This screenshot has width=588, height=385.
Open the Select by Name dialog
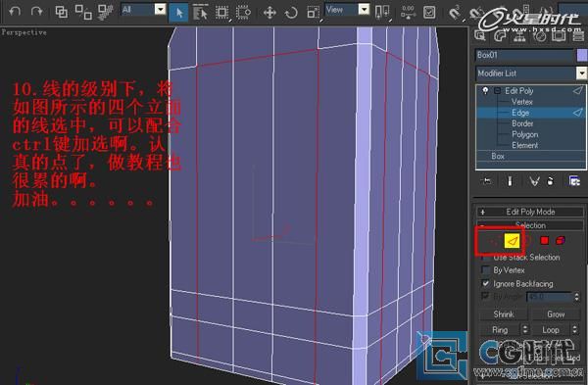[x=200, y=13]
